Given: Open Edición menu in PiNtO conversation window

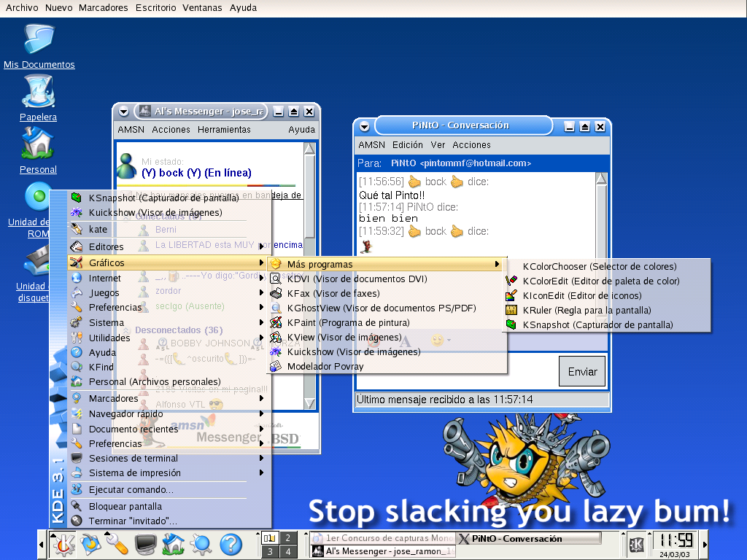Looking at the screenshot, I should coord(407,145).
